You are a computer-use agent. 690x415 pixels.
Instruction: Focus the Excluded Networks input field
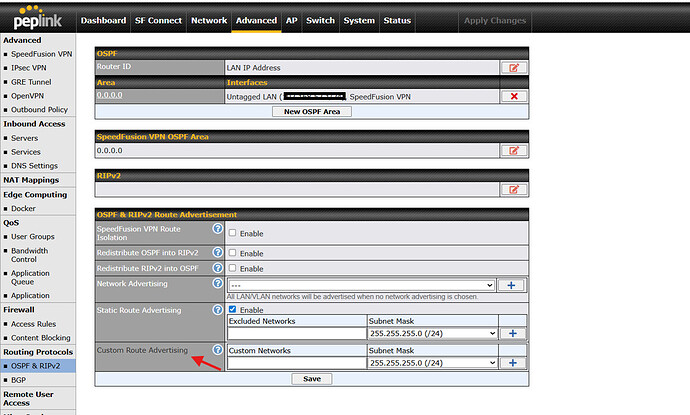(297, 334)
